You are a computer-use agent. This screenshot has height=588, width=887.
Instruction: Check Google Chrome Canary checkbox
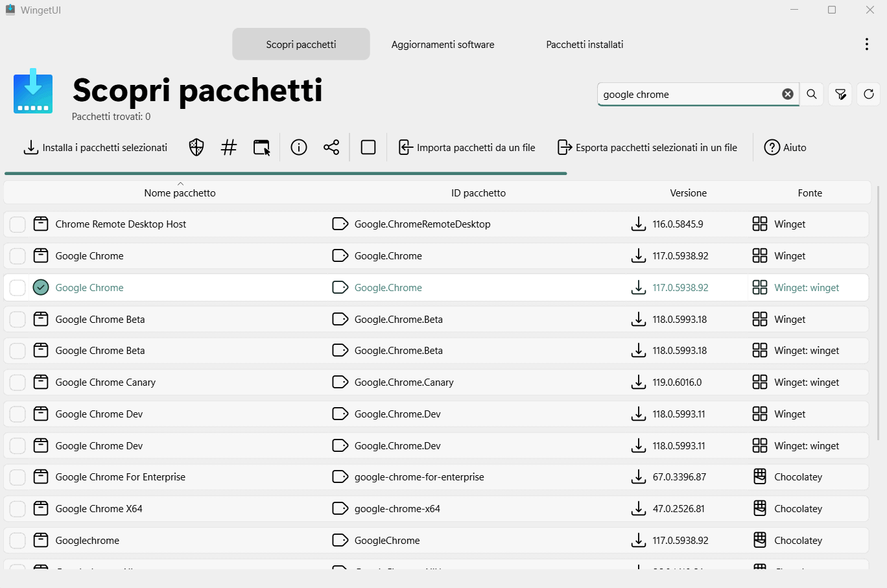coord(18,382)
